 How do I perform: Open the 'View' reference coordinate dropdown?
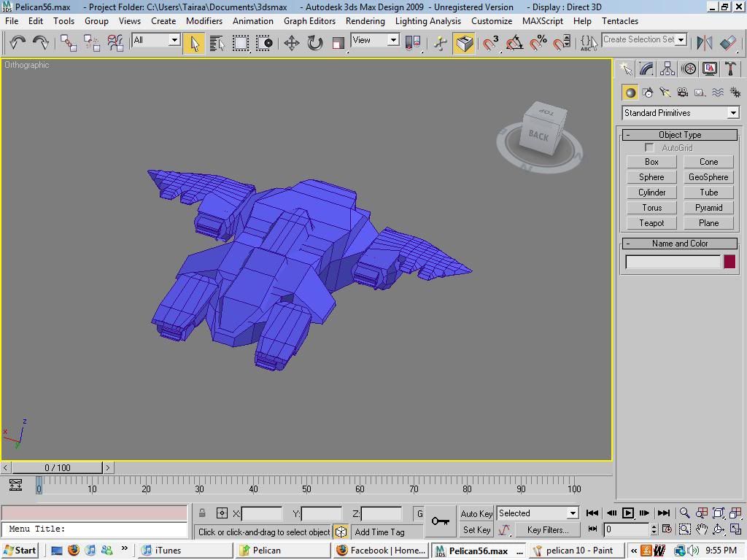pyautogui.click(x=374, y=40)
